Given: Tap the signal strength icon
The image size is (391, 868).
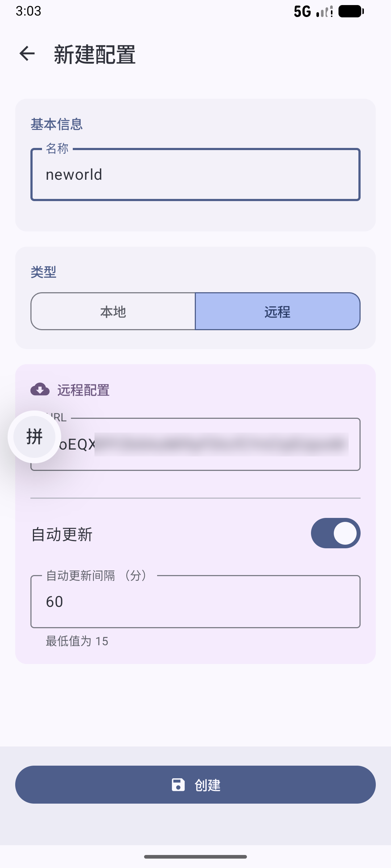Looking at the screenshot, I should tap(324, 12).
